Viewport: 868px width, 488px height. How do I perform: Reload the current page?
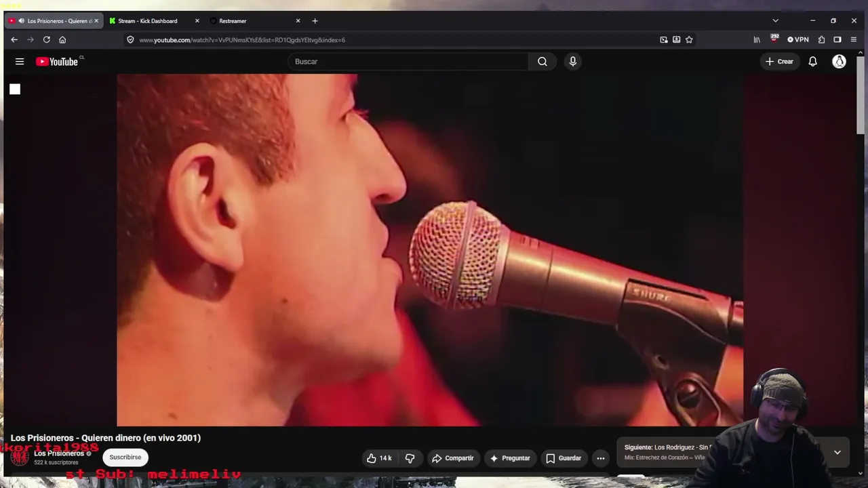pos(47,40)
